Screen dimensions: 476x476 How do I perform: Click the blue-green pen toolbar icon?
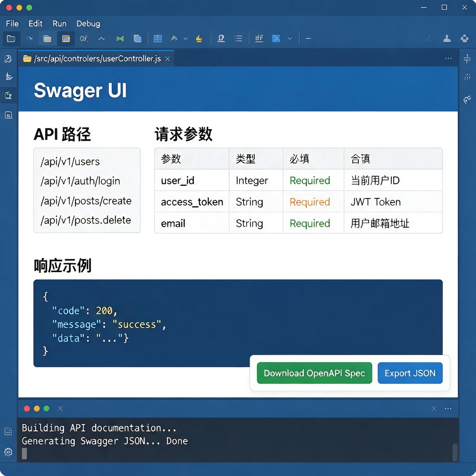click(174, 38)
